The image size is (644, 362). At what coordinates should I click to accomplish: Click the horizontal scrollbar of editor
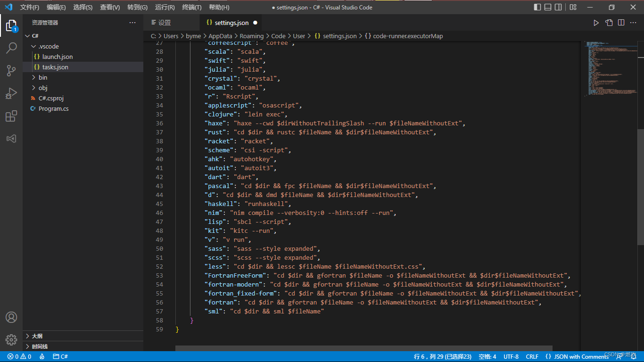364,348
